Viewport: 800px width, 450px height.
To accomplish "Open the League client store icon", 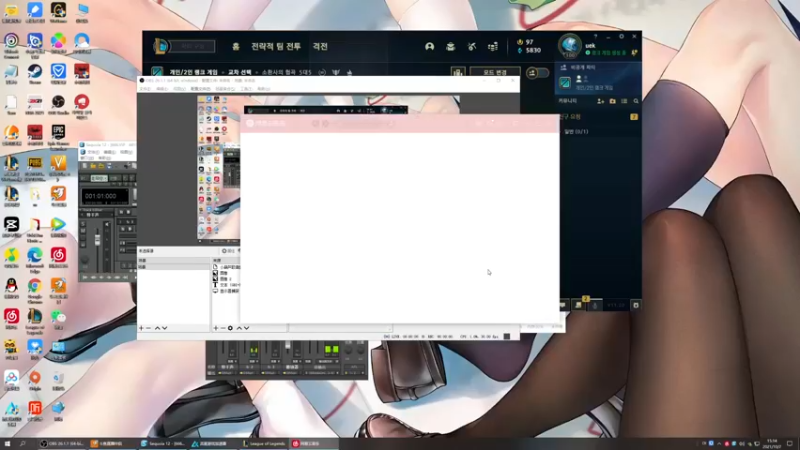I will tap(492, 46).
